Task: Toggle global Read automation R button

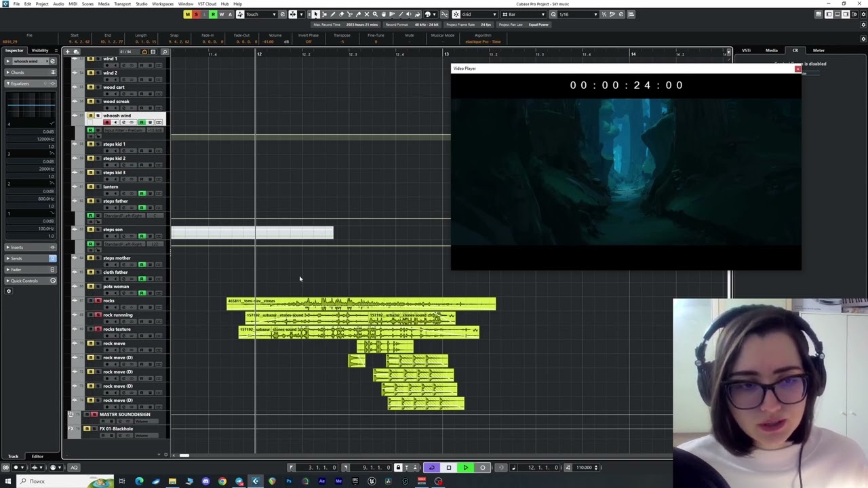Action: tap(214, 14)
